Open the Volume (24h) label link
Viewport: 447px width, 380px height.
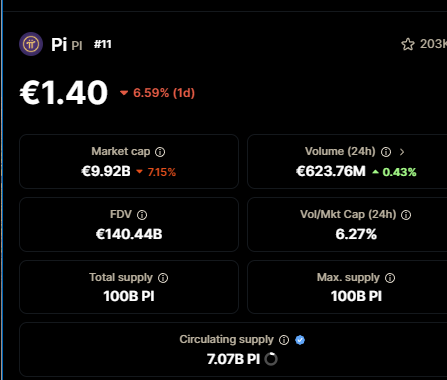pyautogui.click(x=340, y=151)
